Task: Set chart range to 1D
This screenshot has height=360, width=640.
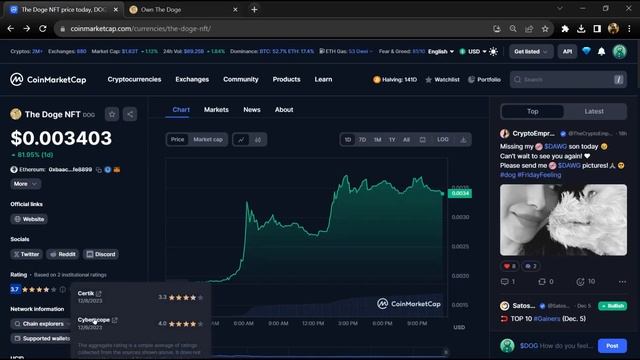Action: (x=347, y=140)
